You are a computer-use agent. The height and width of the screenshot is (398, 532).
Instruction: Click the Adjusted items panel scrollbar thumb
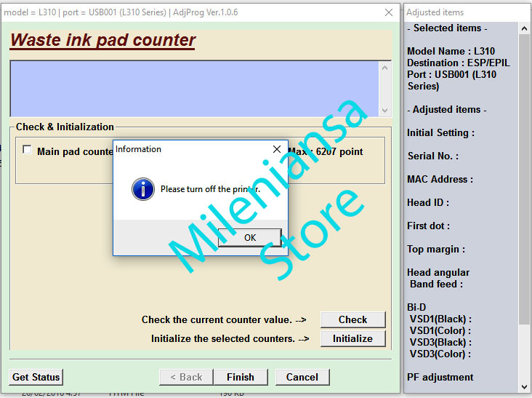pyautogui.click(x=524, y=179)
